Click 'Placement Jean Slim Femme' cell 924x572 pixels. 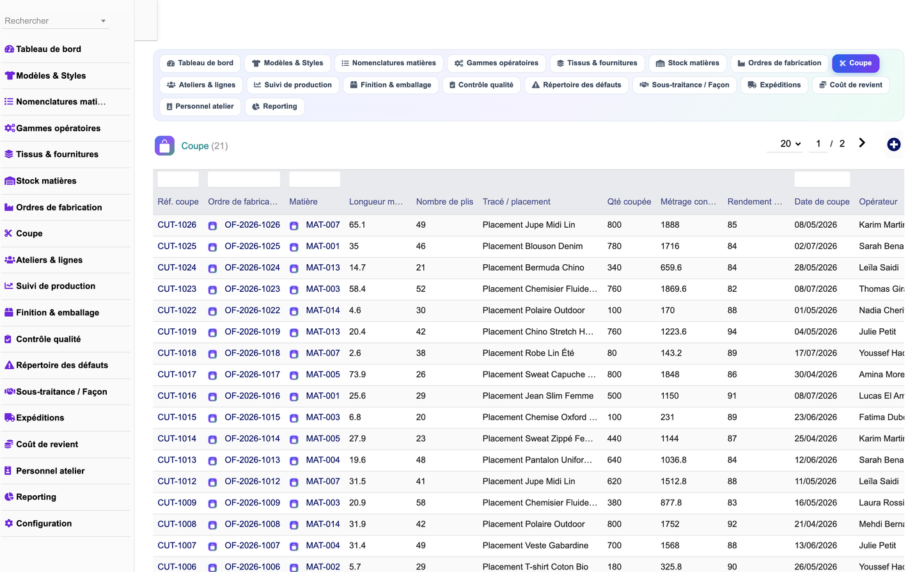[538, 396]
